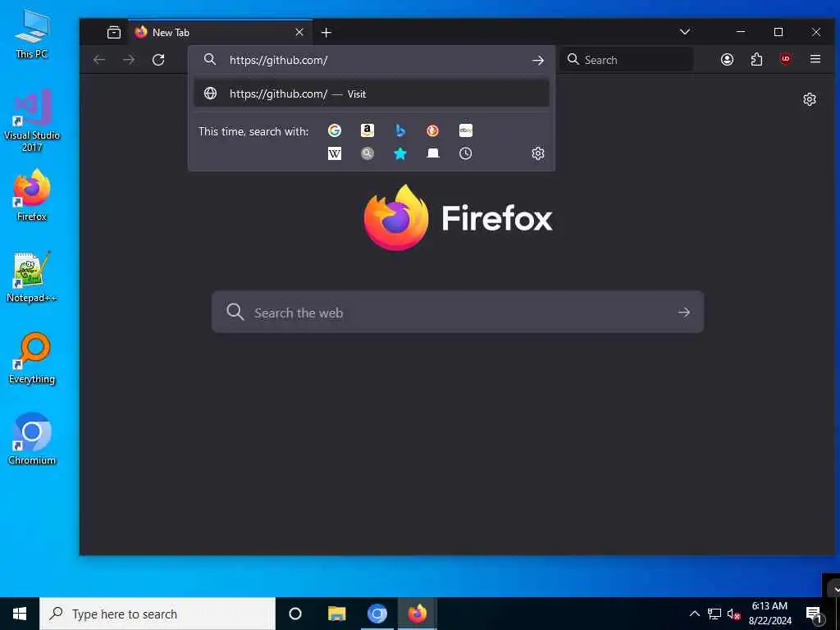The width and height of the screenshot is (840, 630).
Task: Open Cortana from the taskbar
Action: coord(295,614)
